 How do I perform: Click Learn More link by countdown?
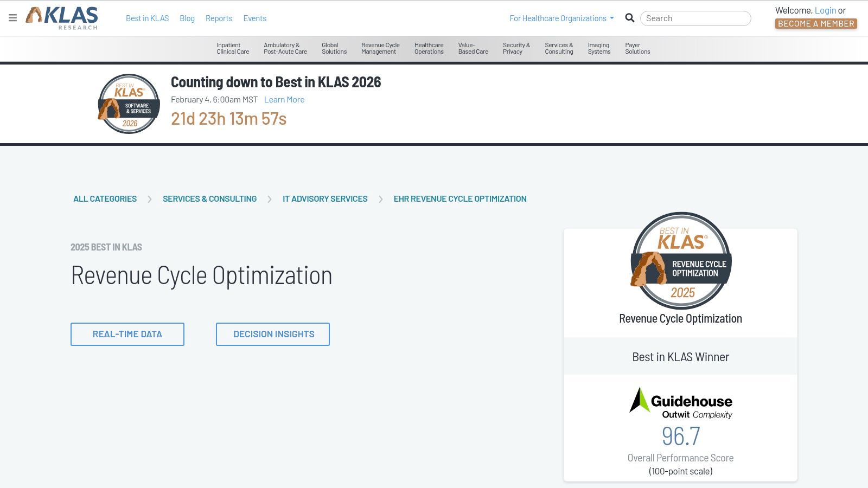(284, 100)
